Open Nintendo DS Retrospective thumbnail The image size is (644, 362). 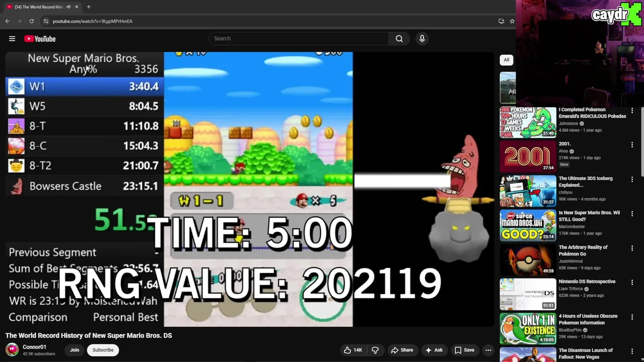pos(528,294)
